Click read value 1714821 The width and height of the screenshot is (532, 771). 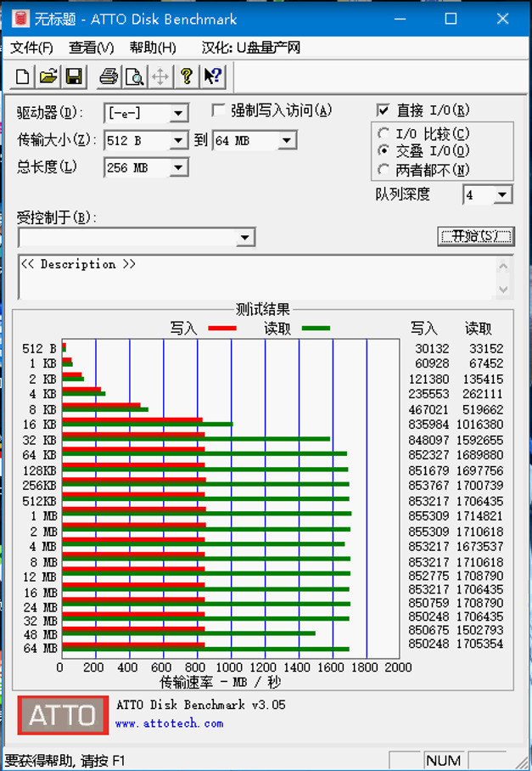tap(480, 515)
